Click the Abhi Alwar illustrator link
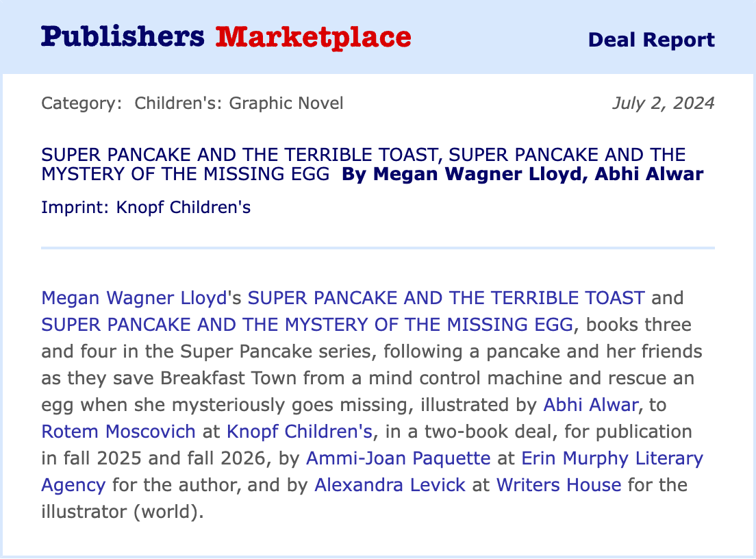 coord(590,405)
